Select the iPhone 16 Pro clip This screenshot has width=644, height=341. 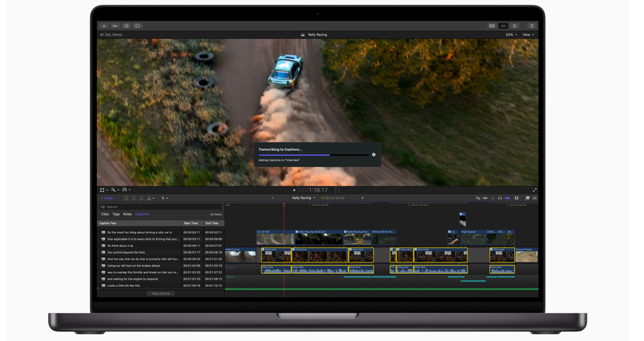(384, 238)
